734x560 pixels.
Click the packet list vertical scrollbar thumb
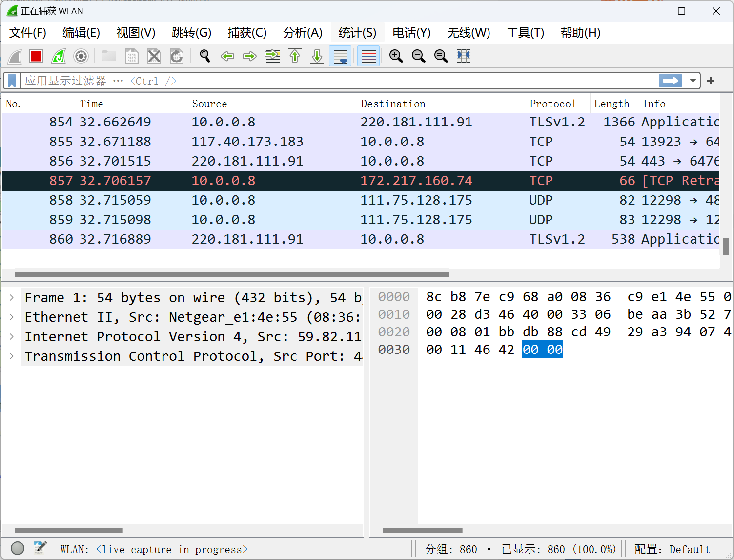click(x=726, y=247)
